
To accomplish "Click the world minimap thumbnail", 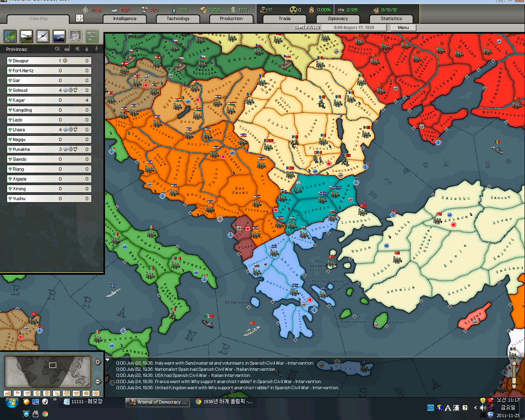I will (47, 371).
